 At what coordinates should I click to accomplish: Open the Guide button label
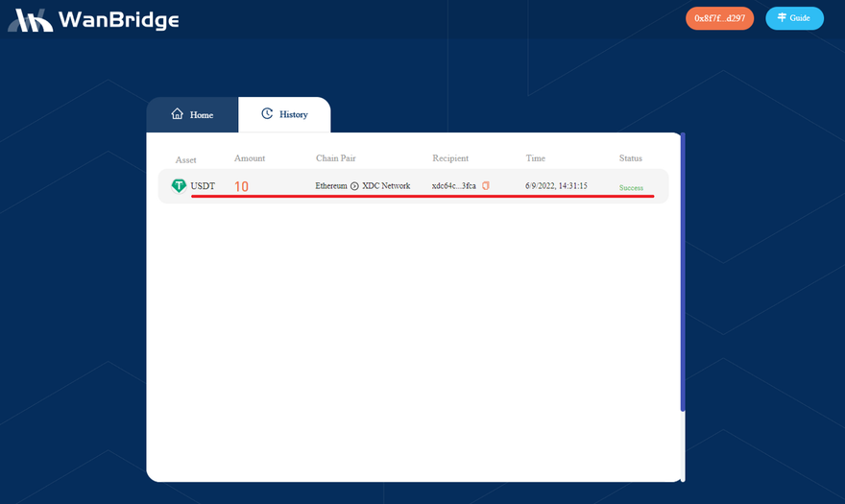pos(800,18)
